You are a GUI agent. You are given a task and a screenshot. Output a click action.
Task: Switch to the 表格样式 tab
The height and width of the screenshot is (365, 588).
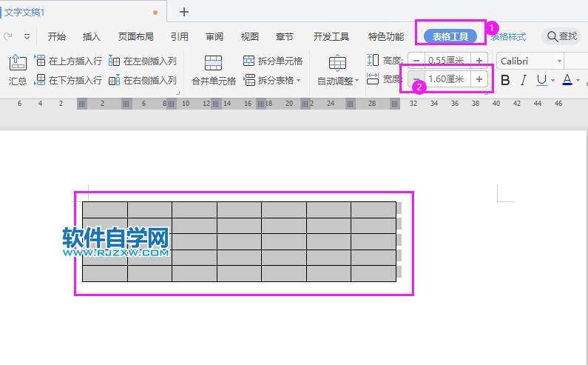[508, 36]
